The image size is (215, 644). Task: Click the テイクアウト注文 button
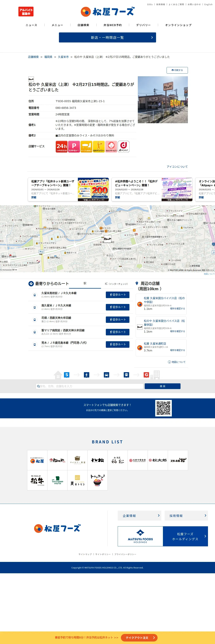[139, 638]
